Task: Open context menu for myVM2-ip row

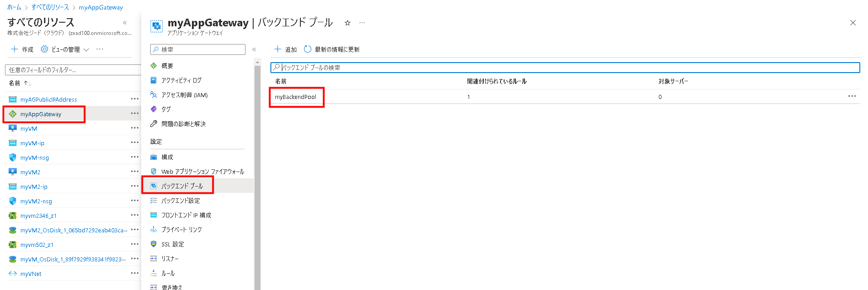Action: point(135,186)
